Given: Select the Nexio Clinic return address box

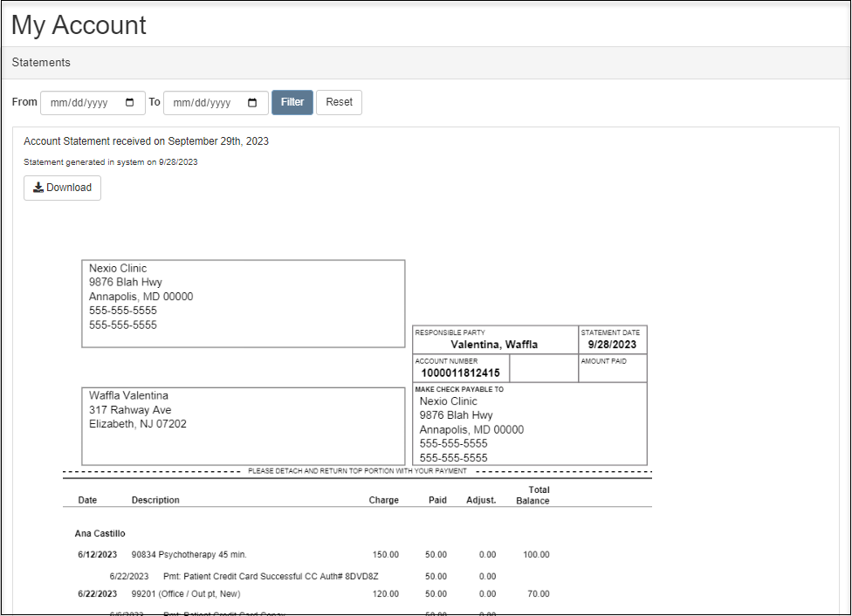Looking at the screenshot, I should (243, 303).
